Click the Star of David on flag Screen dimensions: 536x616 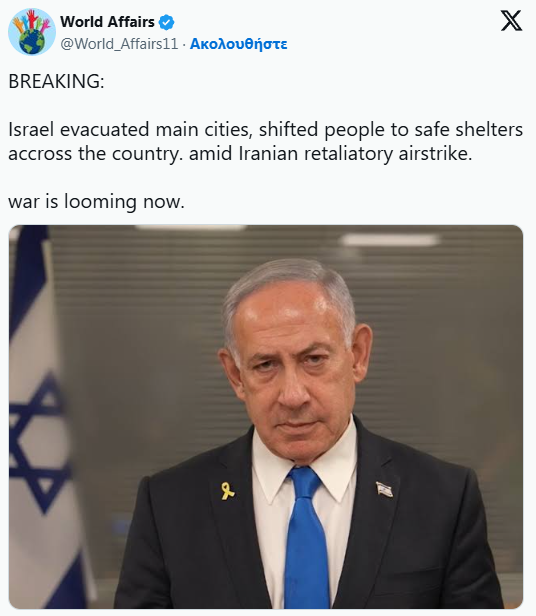[x=37, y=442]
